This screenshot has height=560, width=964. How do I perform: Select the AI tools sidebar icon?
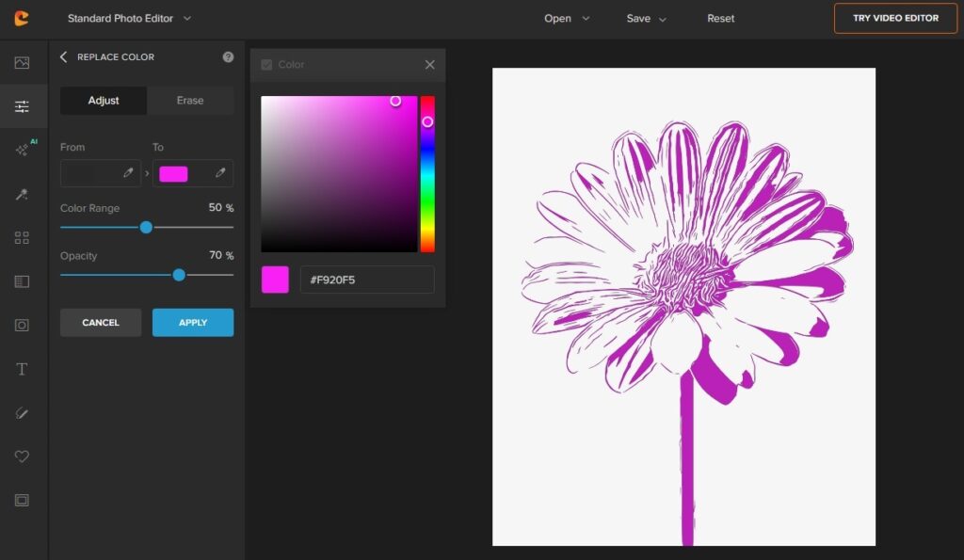coord(22,149)
